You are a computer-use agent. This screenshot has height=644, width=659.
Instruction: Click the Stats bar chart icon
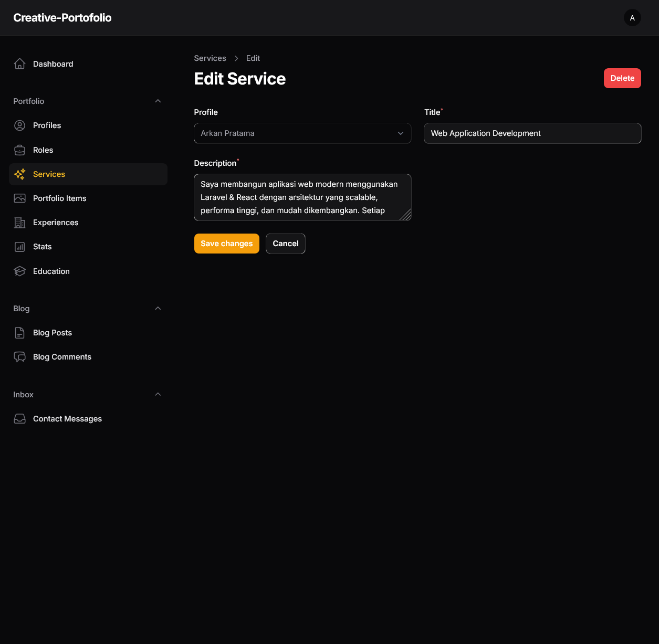coord(19,246)
